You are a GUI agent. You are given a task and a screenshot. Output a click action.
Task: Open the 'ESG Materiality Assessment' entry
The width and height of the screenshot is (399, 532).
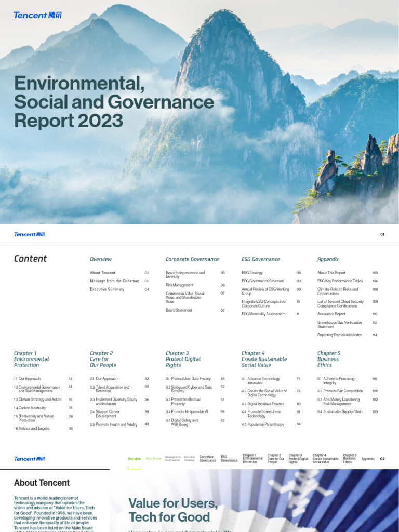263,314
